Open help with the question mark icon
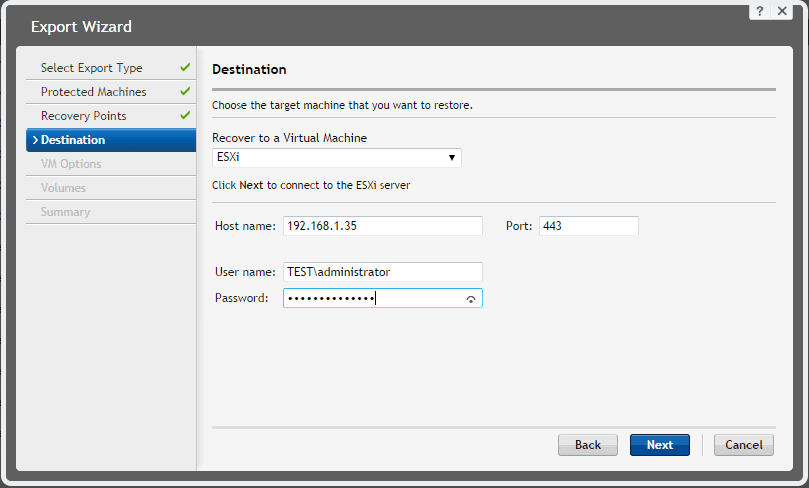The image size is (809, 488). click(759, 11)
